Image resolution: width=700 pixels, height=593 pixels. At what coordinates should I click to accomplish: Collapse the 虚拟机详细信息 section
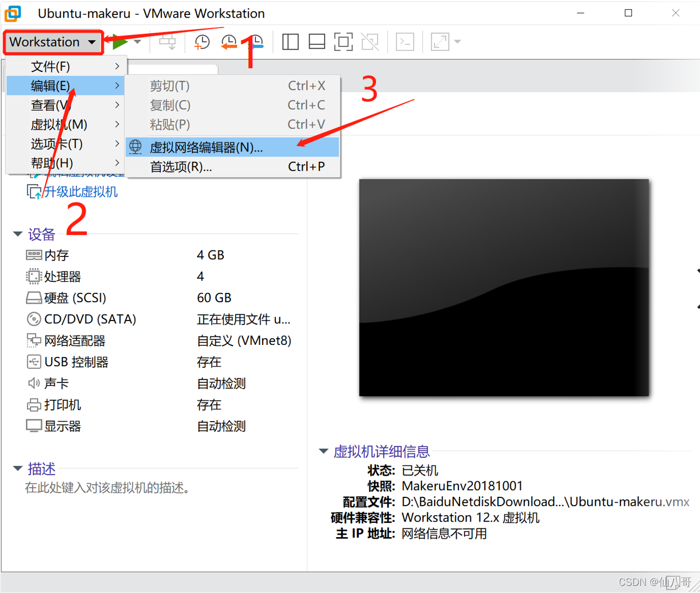[x=323, y=451]
